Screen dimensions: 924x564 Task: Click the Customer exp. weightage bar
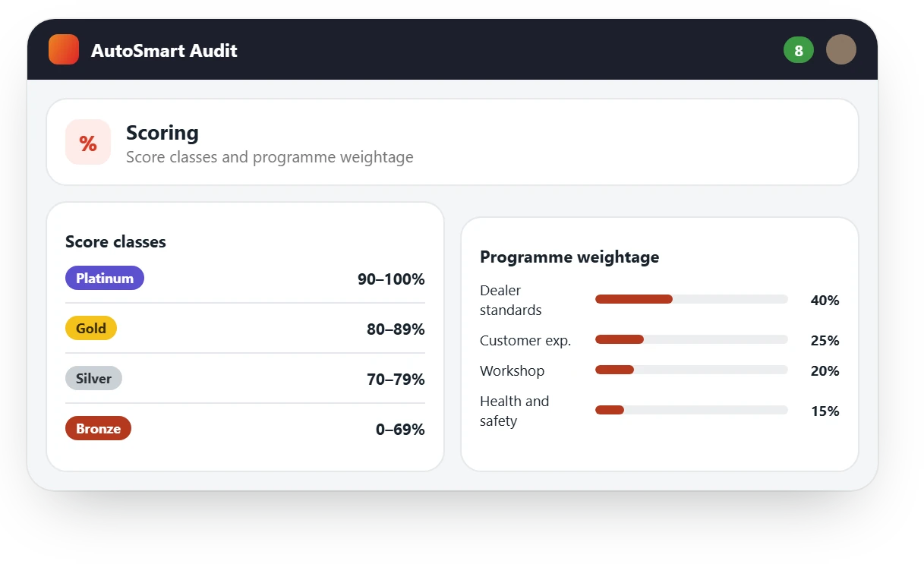[692, 339]
